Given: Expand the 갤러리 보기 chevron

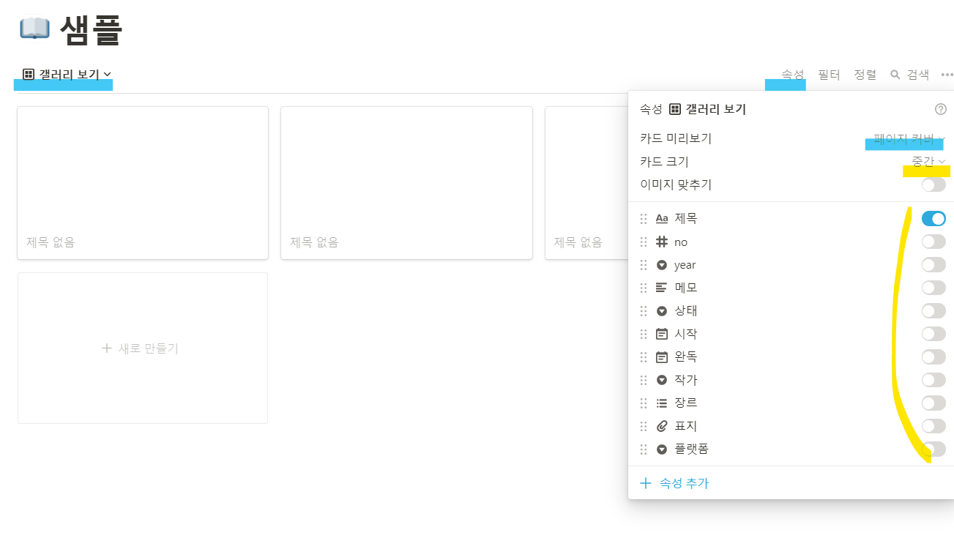Looking at the screenshot, I should point(107,74).
